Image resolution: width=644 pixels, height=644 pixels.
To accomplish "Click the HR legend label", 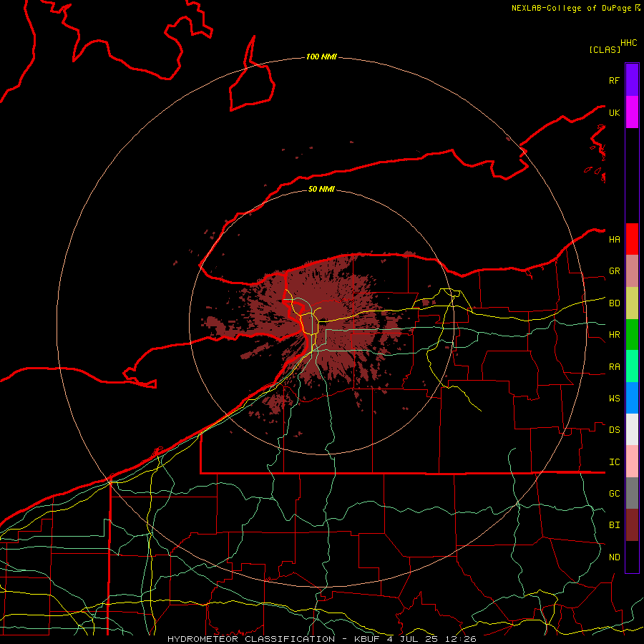I will tap(615, 335).
